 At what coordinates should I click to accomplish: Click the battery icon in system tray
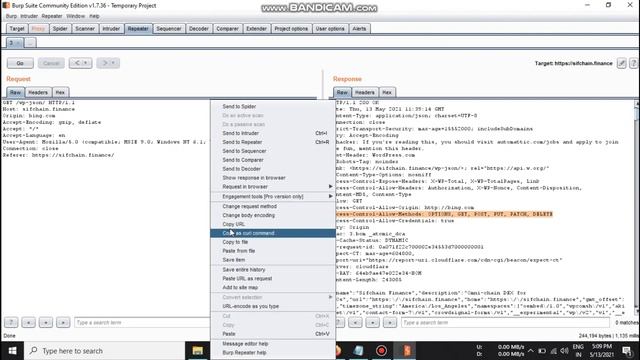[x=542, y=351]
